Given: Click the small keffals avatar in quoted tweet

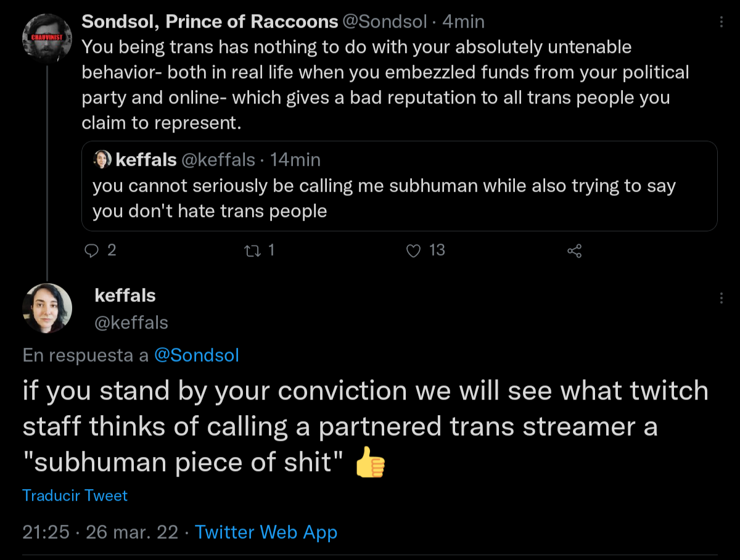Looking at the screenshot, I should click(103, 160).
